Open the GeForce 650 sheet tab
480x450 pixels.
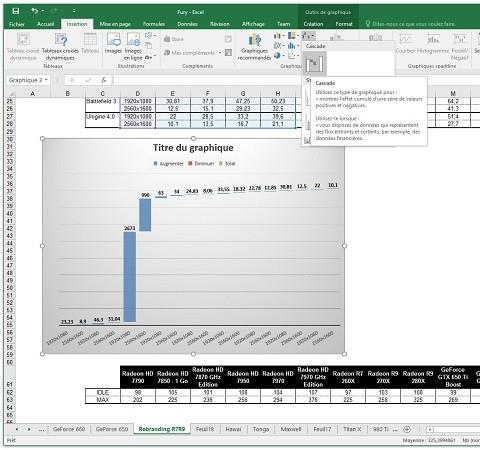[x=112, y=429]
